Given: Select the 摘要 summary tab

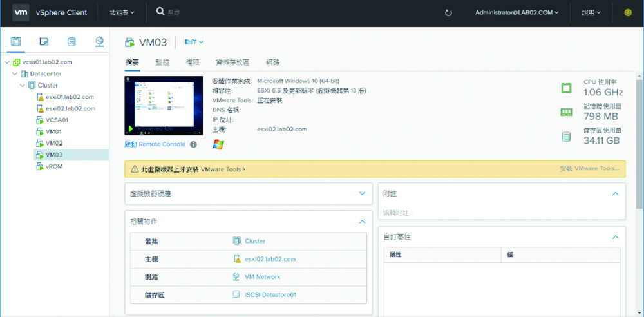Looking at the screenshot, I should [133, 62].
